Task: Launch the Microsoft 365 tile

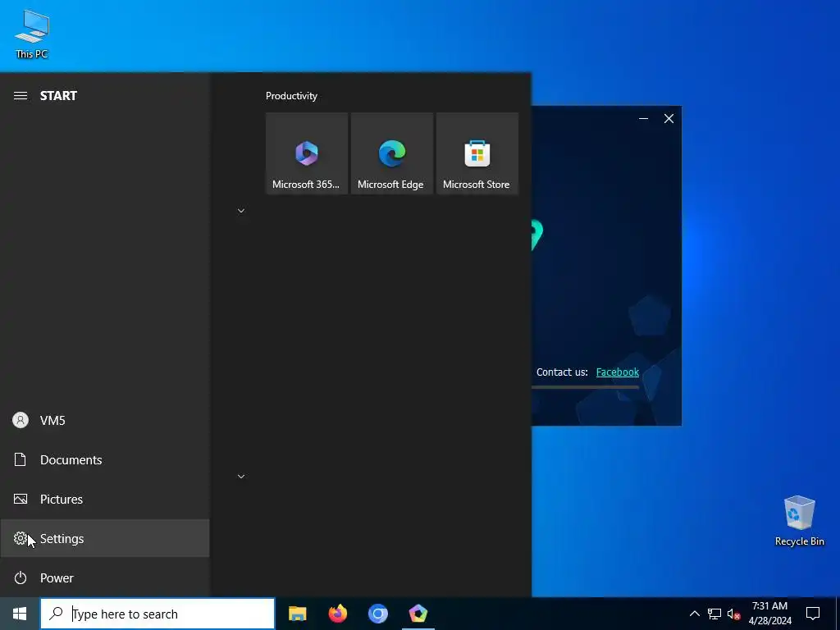Action: point(307,153)
